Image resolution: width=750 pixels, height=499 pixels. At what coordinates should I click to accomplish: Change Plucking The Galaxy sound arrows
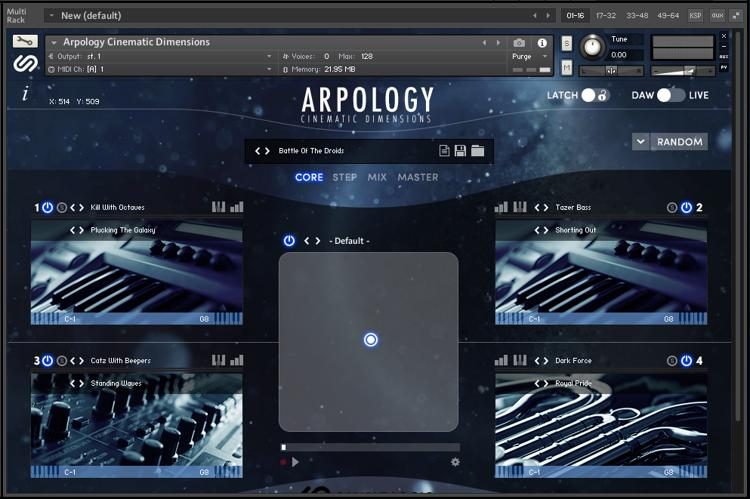(77, 230)
